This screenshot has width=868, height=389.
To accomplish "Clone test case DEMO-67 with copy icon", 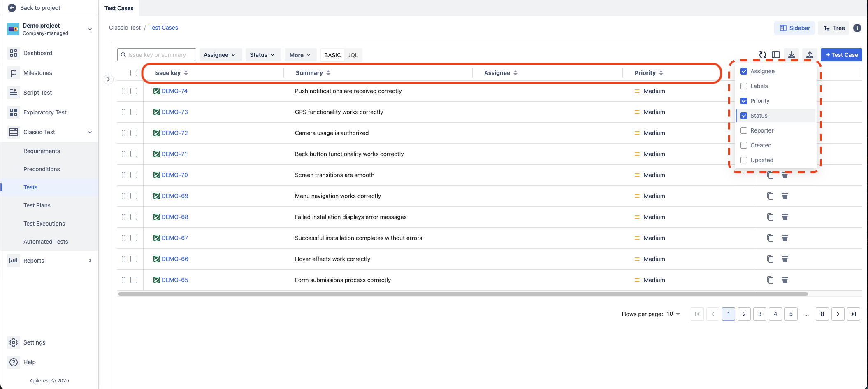I will click(770, 238).
